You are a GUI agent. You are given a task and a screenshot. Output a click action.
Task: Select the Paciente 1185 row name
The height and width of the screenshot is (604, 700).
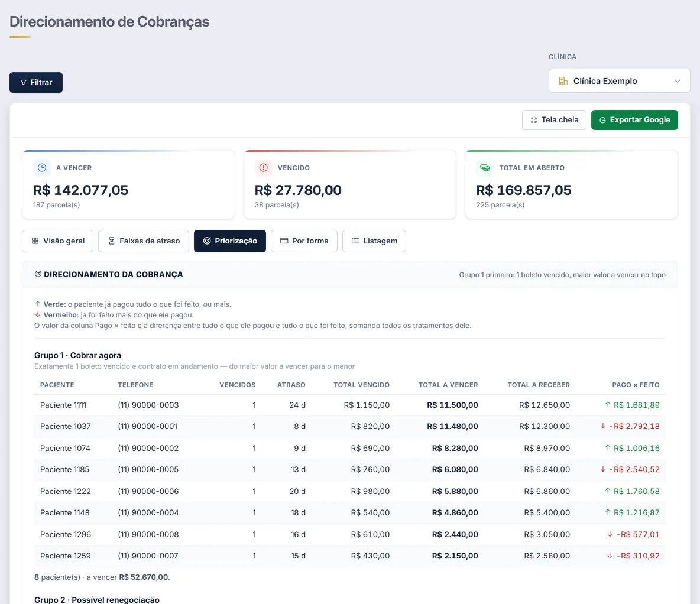pyautogui.click(x=64, y=470)
